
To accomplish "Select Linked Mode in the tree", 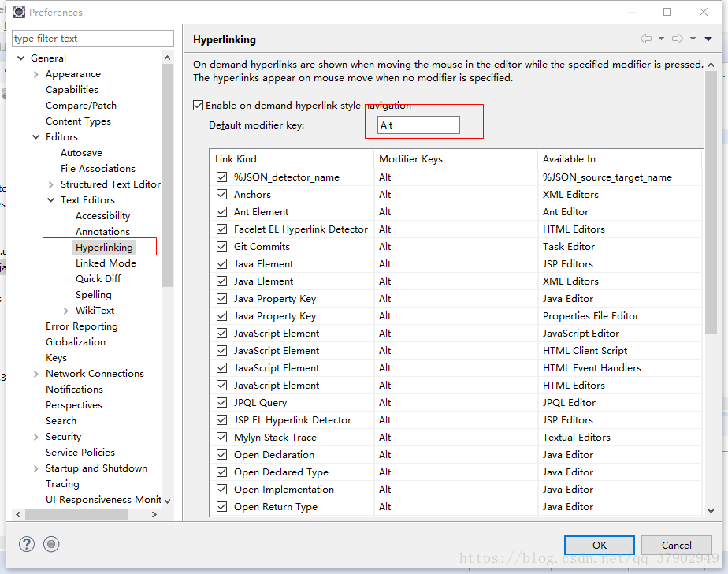I will coord(106,263).
